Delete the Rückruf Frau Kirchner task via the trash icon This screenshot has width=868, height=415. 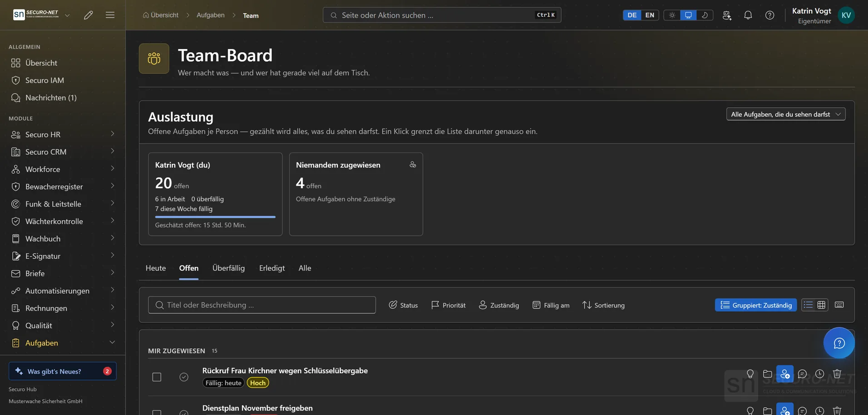[837, 374]
